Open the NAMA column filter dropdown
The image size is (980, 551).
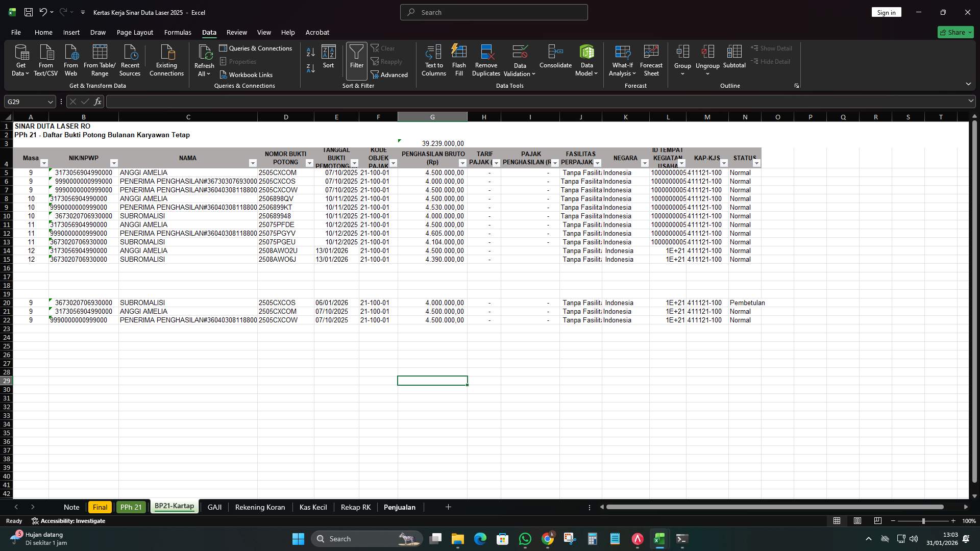pyautogui.click(x=253, y=163)
